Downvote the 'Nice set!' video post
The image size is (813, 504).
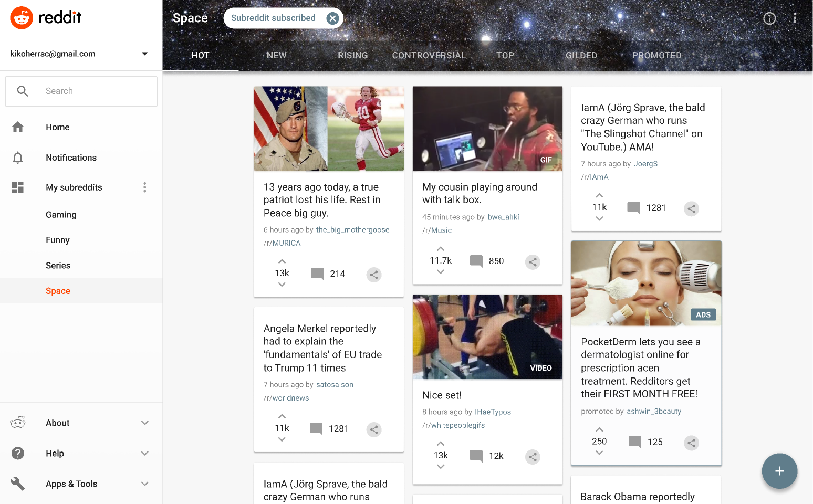tap(441, 467)
